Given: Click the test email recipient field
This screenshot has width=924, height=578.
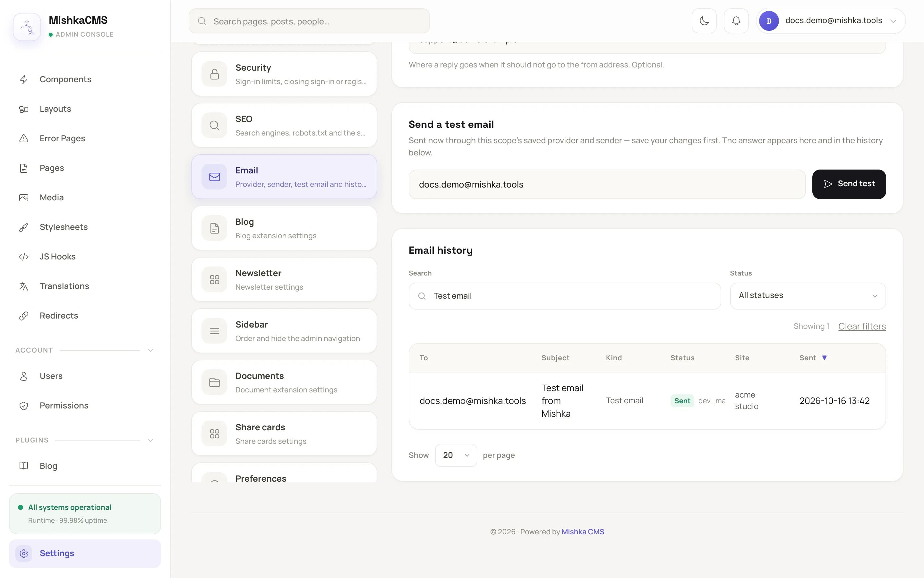Looking at the screenshot, I should [607, 184].
